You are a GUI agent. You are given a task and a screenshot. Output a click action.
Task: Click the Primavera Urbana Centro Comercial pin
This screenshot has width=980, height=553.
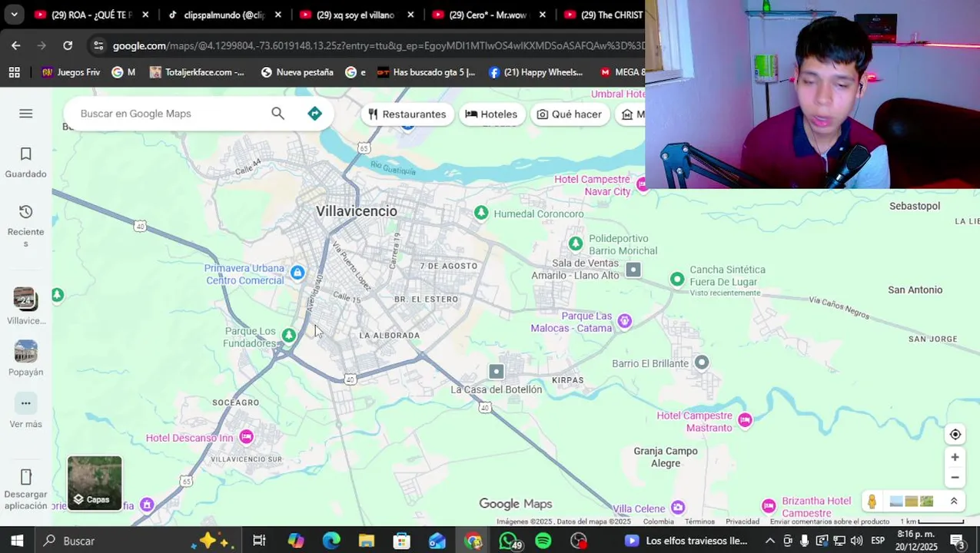(297, 273)
